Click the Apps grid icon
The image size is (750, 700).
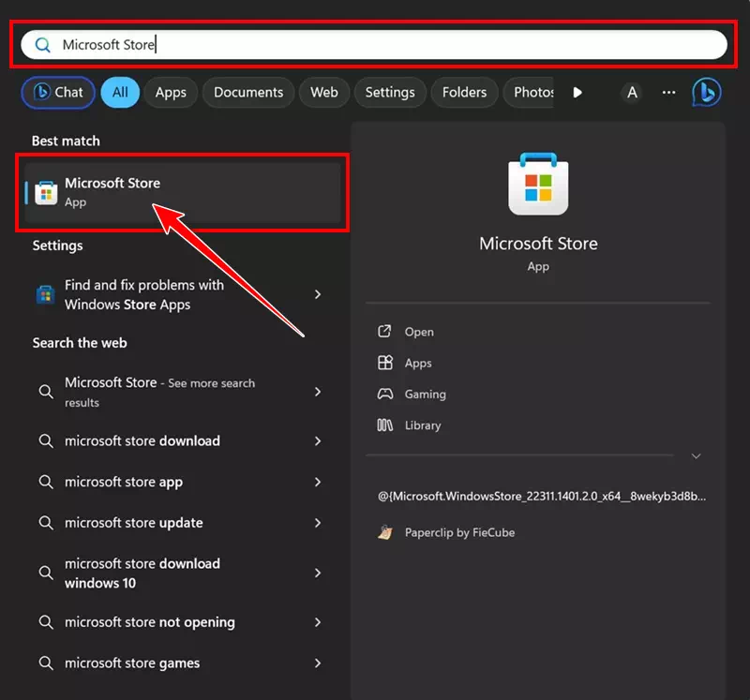pyautogui.click(x=385, y=363)
